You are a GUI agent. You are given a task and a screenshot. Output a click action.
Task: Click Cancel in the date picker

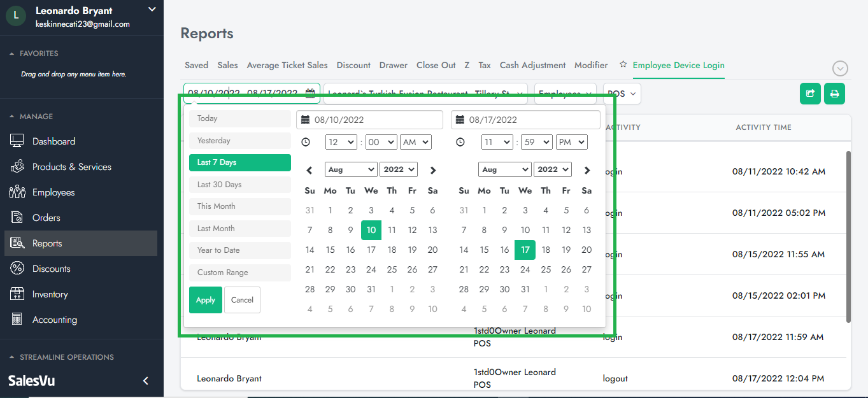coord(242,300)
